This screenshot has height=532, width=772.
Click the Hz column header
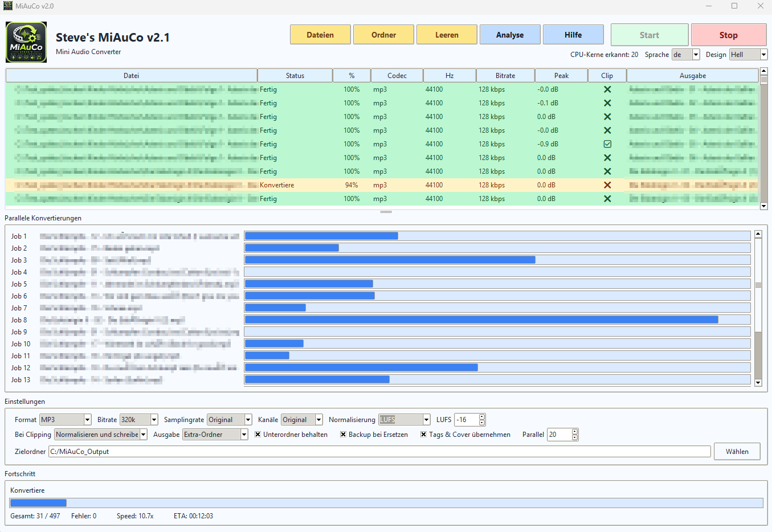[450, 76]
